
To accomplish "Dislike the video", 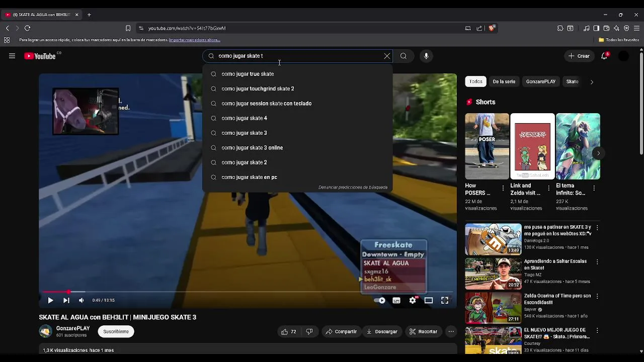I will point(309,332).
